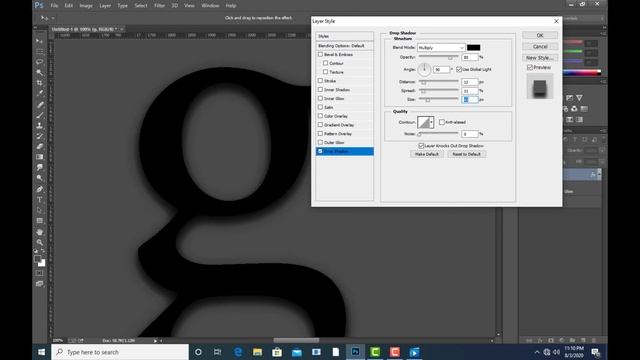Screen dimensions: 640x360
Task: Open the Window menu
Action: pyautogui.click(x=210, y=6)
